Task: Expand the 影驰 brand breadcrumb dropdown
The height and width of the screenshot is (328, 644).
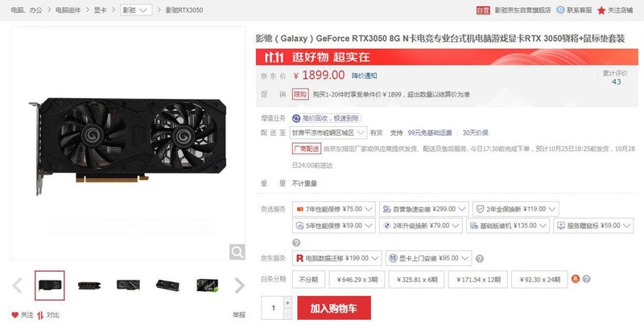Action: [x=136, y=10]
